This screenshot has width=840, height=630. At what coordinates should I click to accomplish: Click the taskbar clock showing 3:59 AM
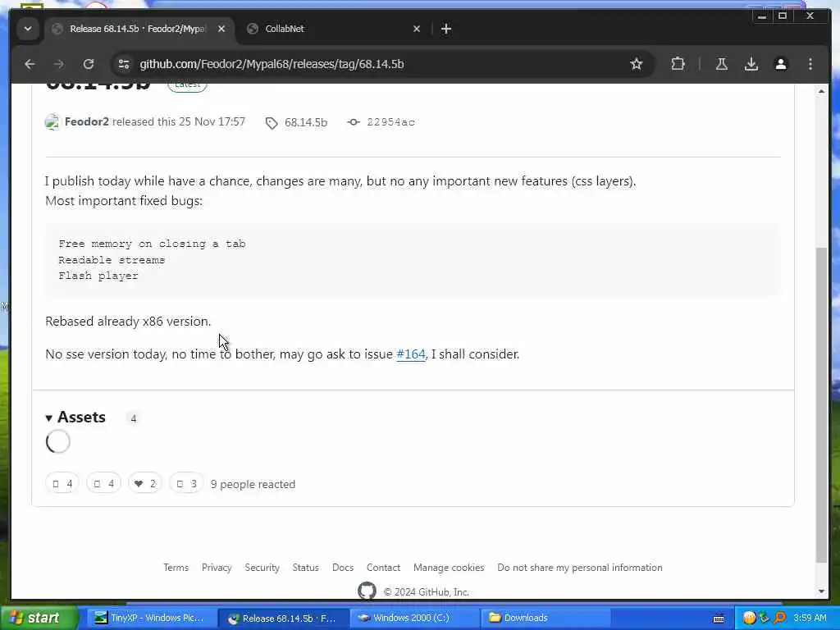(x=810, y=618)
